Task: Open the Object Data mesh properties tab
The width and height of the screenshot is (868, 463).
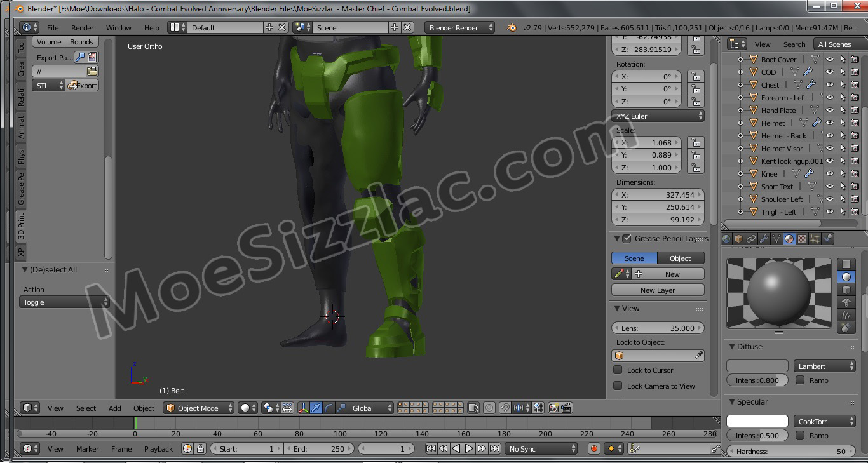Action: [776, 239]
